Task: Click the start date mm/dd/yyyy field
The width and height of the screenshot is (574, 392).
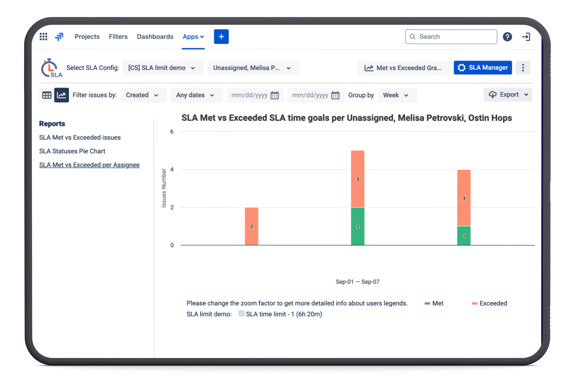Action: [x=255, y=95]
